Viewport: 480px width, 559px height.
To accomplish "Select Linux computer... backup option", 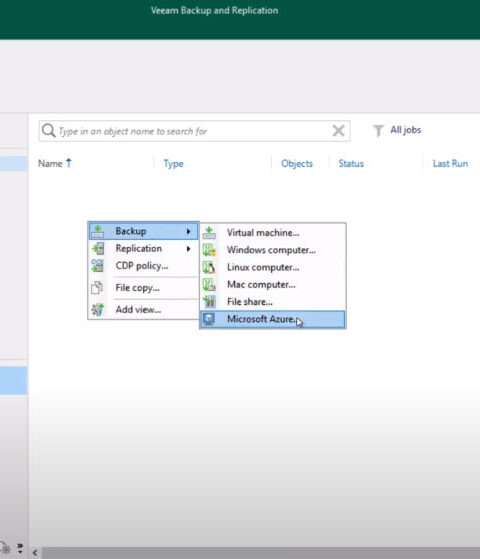I will [273, 267].
